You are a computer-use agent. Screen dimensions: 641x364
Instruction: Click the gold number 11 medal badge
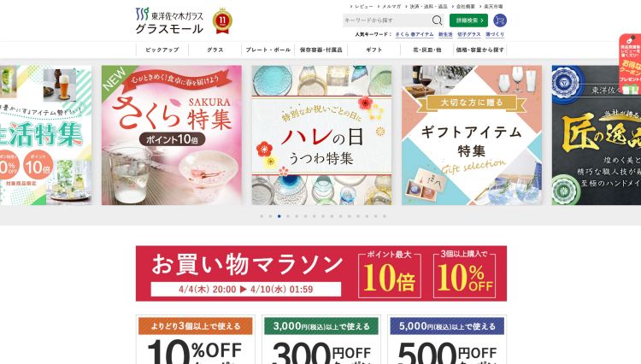pyautogui.click(x=222, y=21)
